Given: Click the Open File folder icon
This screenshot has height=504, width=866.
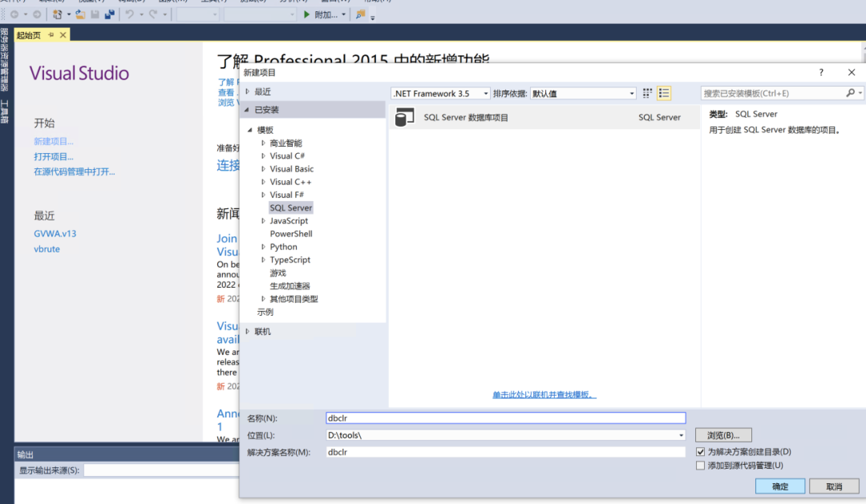Looking at the screenshot, I should (x=81, y=15).
